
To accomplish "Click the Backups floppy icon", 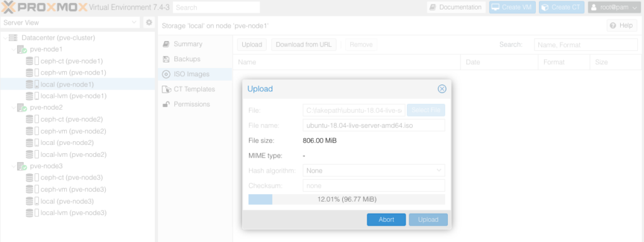I will 166,59.
